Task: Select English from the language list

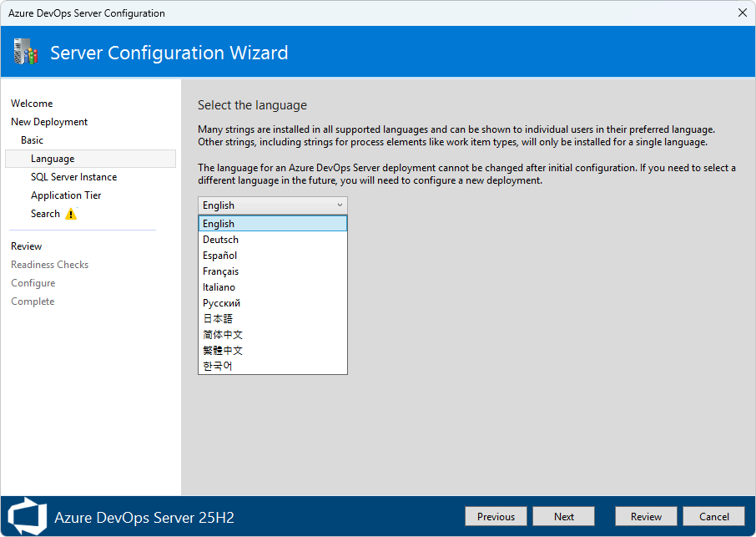Action: coord(272,224)
